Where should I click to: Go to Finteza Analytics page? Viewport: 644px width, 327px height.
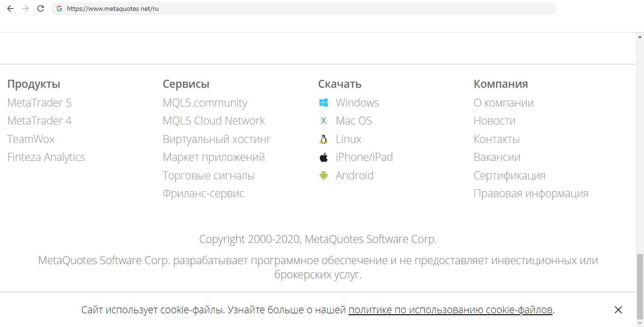point(46,157)
